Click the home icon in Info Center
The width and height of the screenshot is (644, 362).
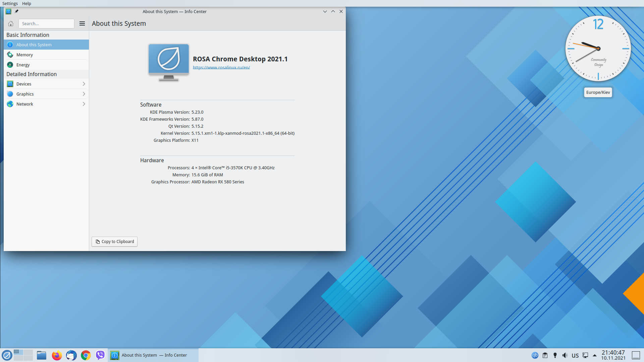(x=11, y=23)
